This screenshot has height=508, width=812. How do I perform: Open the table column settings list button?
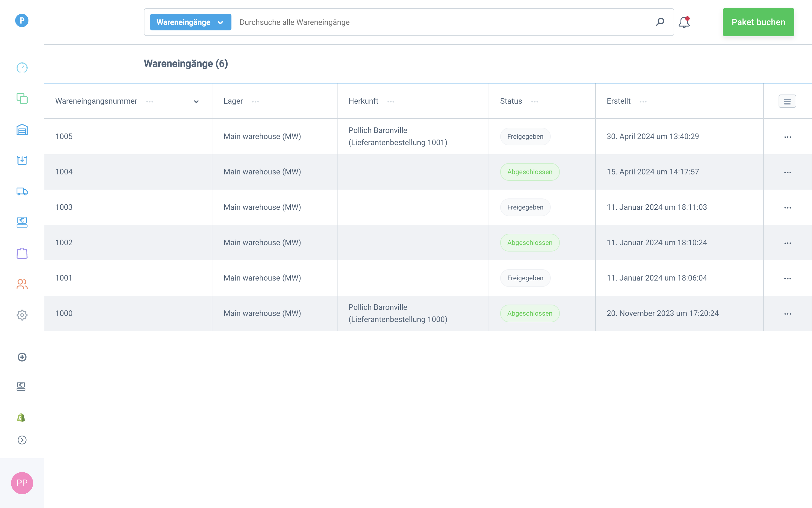(x=787, y=101)
